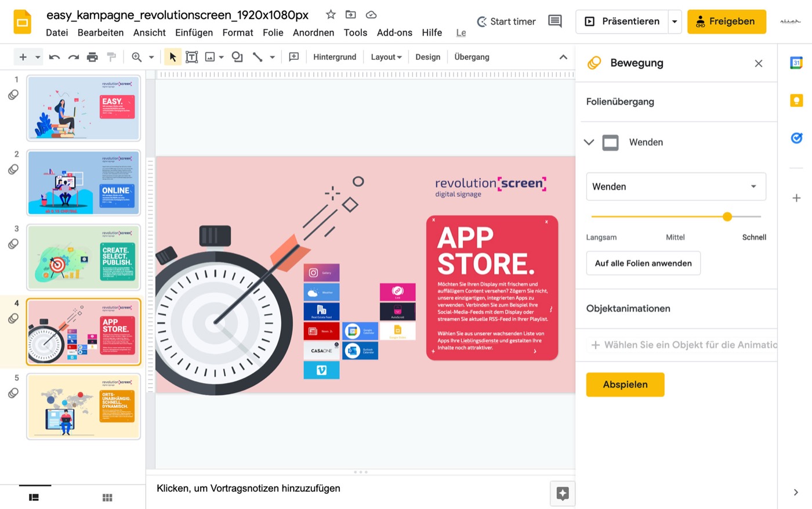Open the Datei menu

coord(57,33)
